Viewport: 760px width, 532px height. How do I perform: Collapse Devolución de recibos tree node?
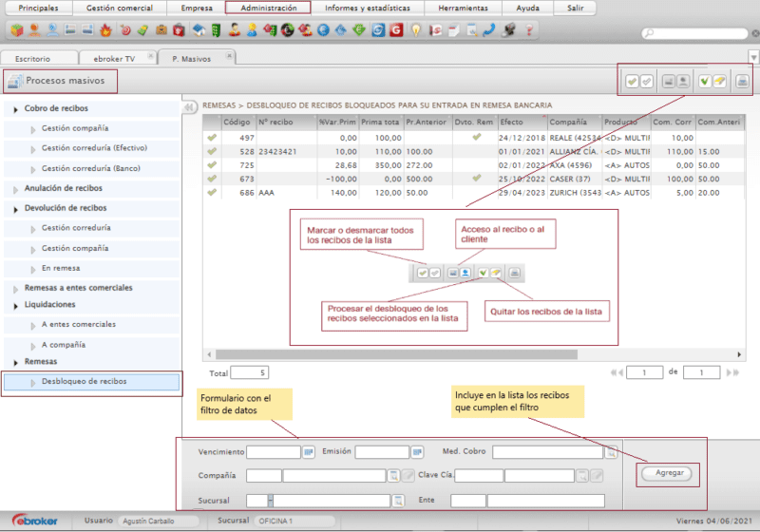[15, 209]
